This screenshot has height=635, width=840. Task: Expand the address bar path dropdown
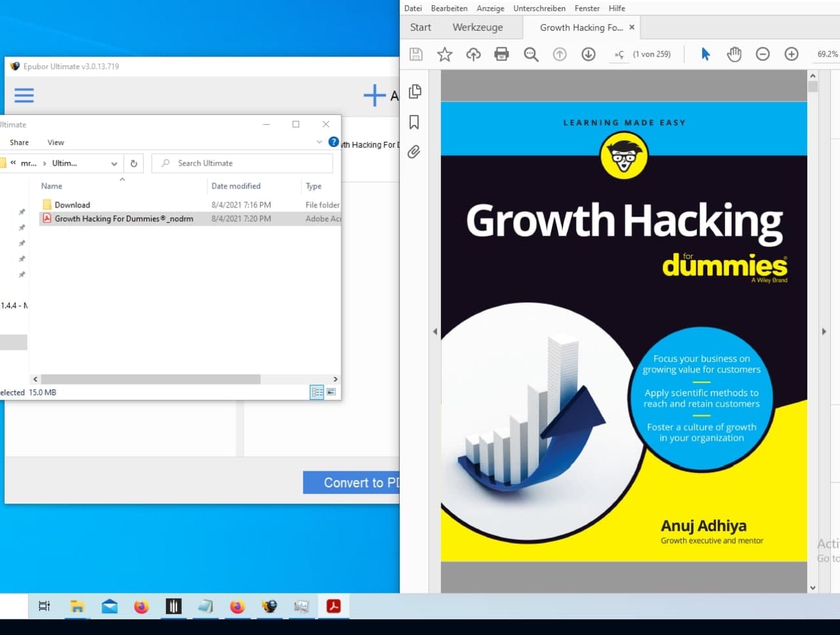[x=114, y=164]
